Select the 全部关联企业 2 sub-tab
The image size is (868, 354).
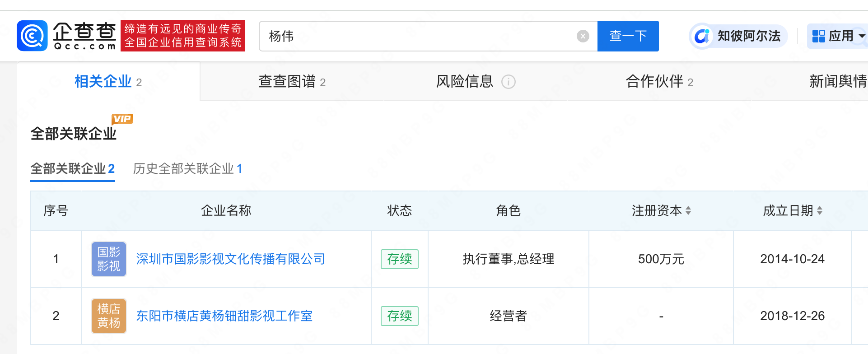[x=73, y=169]
